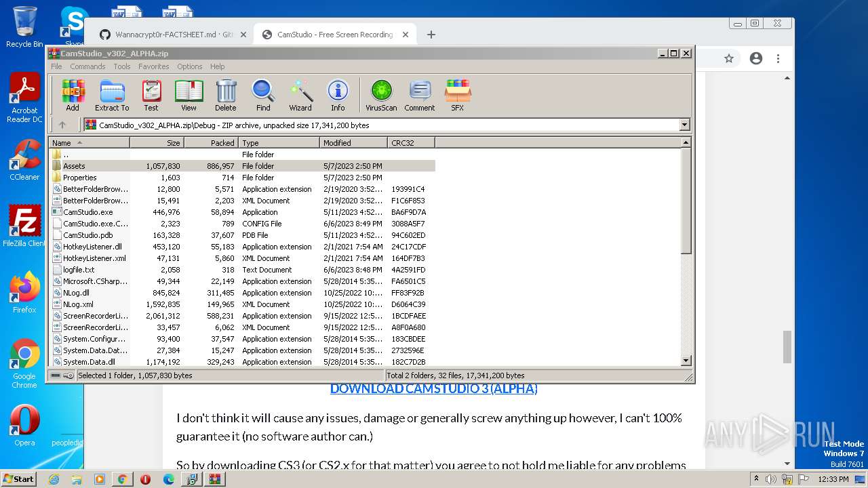Open Acrobat Reader DC desktop icon
The width and height of the screenshot is (868, 488).
click(24, 98)
